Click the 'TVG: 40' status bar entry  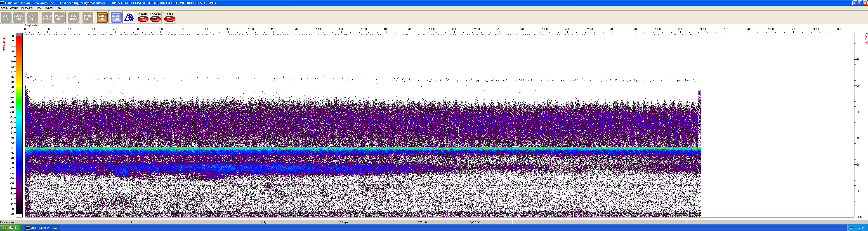pyautogui.click(x=422, y=222)
